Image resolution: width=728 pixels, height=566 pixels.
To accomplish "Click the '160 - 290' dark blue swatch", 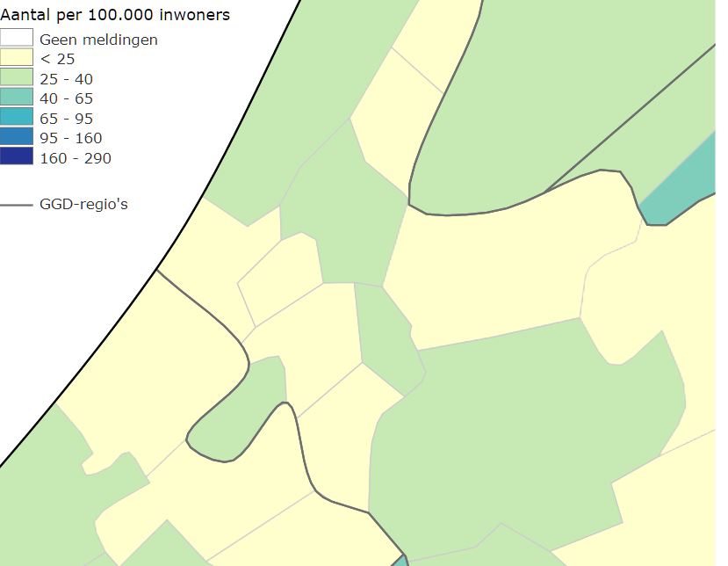I will click(17, 156).
